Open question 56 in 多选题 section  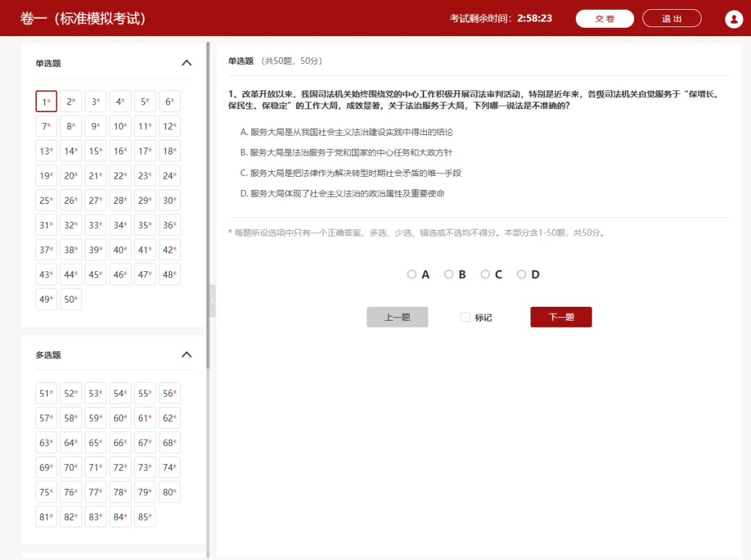point(170,393)
